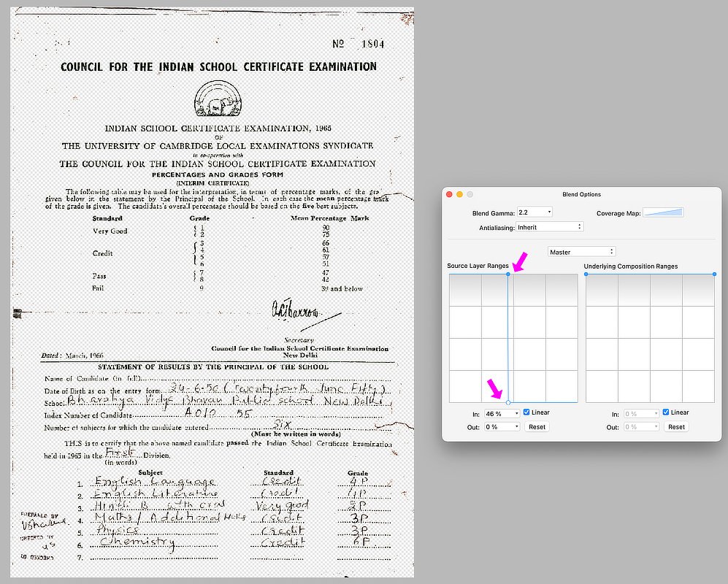Click the Blend Gamma 2.2 value field

tap(532, 212)
